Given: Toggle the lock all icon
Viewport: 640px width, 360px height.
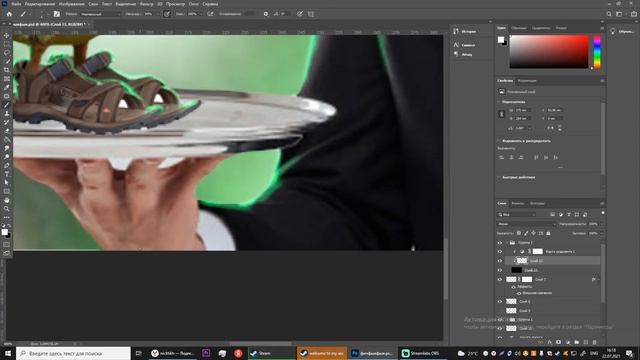Looking at the screenshot, I should pos(548,233).
